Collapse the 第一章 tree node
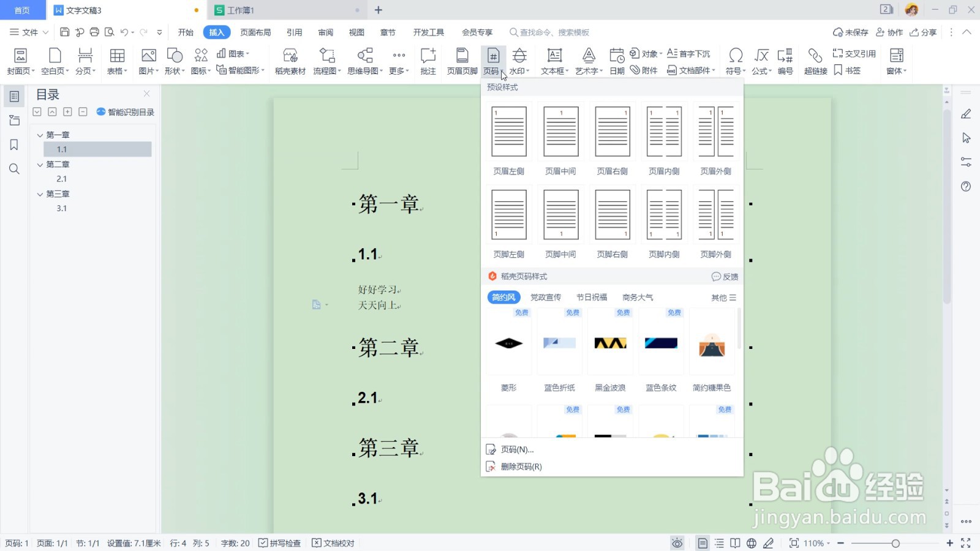The image size is (980, 551). (40, 135)
